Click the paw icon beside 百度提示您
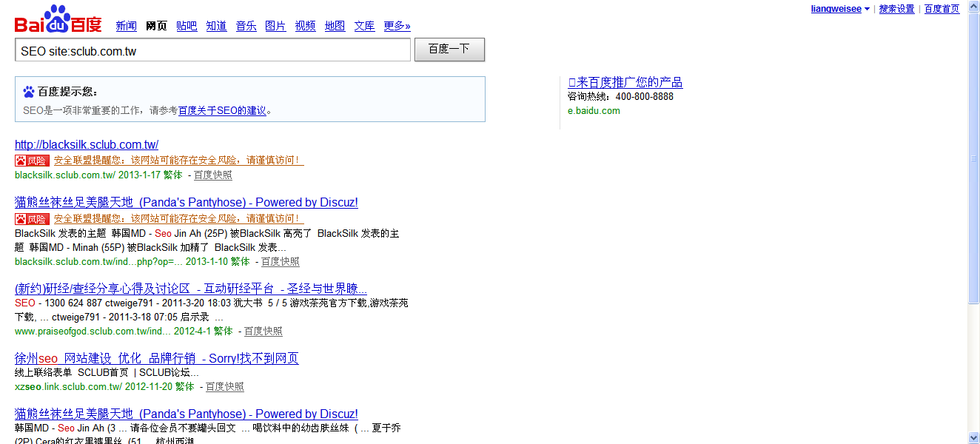The width and height of the screenshot is (980, 444). pyautogui.click(x=29, y=92)
